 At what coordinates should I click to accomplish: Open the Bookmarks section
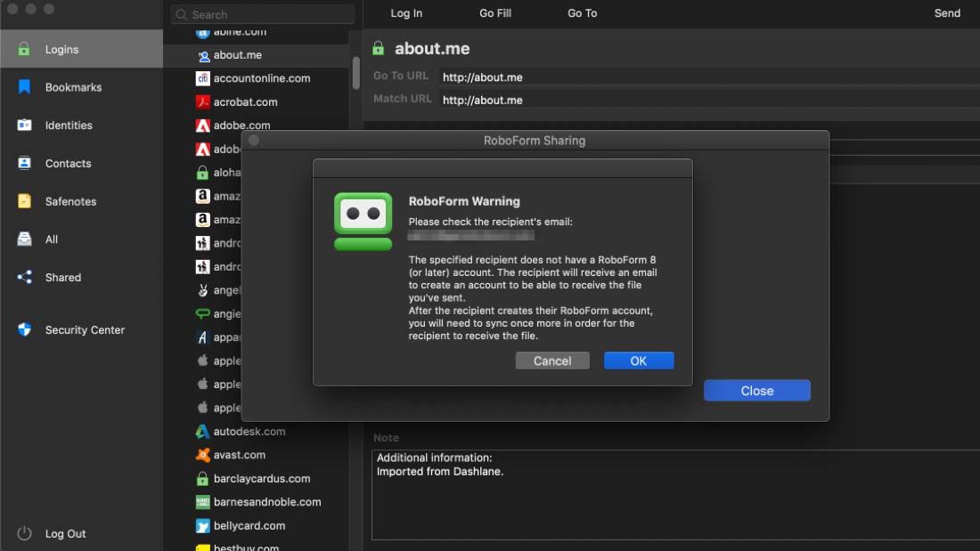pos(73,86)
